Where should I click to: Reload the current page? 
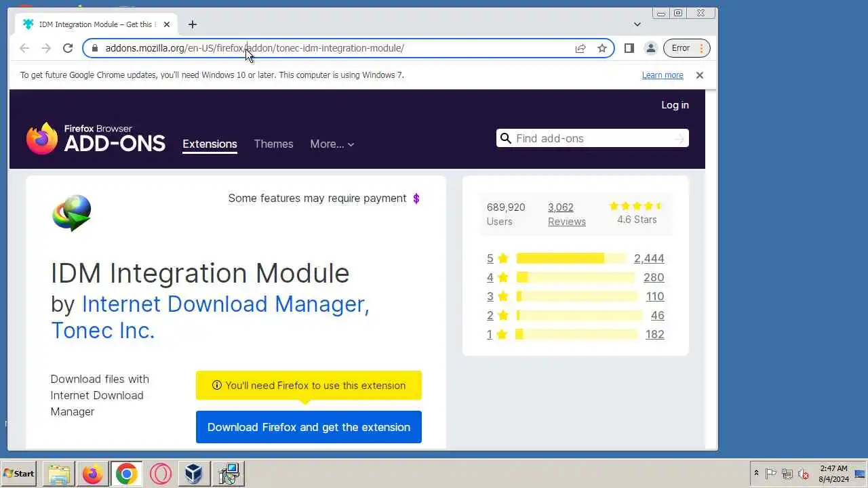(68, 48)
